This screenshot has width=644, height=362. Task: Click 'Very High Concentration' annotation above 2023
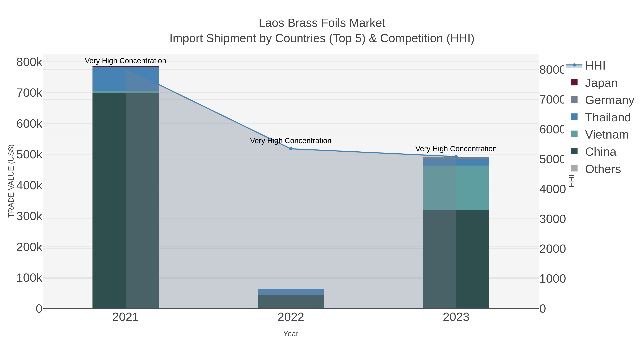(456, 149)
